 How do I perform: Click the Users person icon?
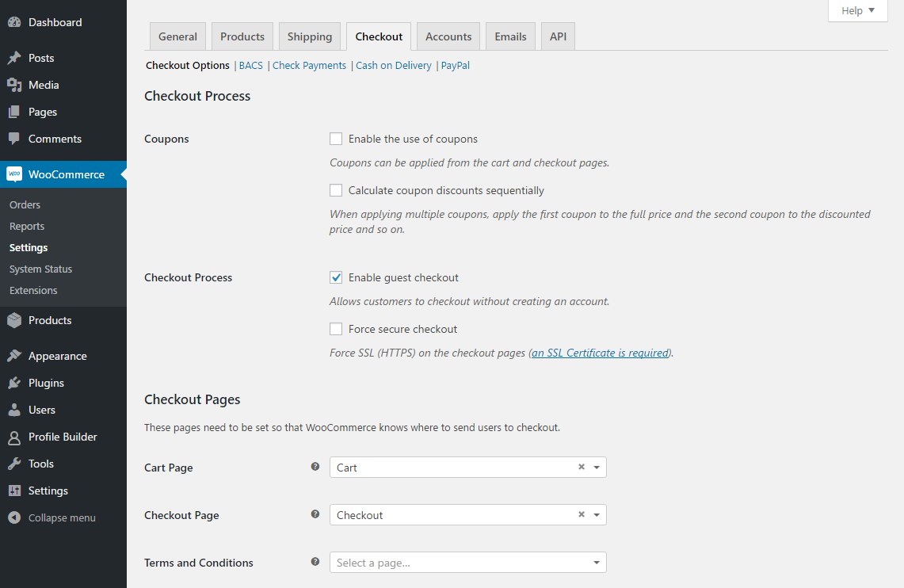click(14, 410)
